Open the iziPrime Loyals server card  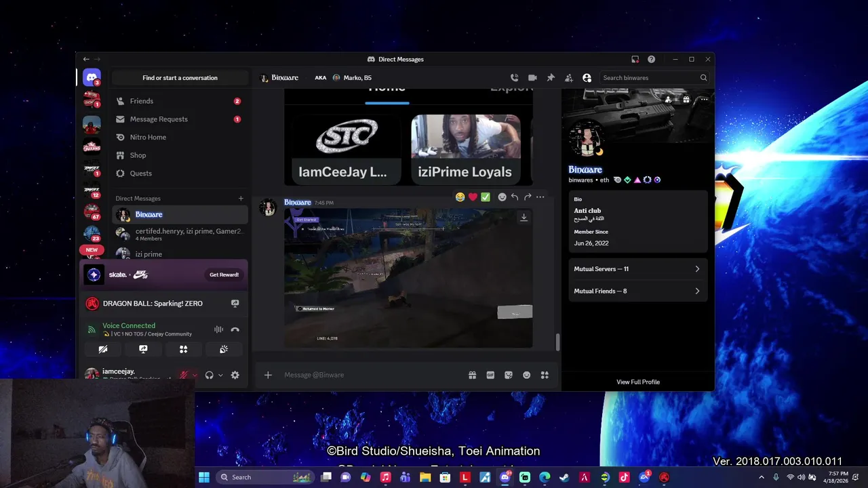[465, 149]
